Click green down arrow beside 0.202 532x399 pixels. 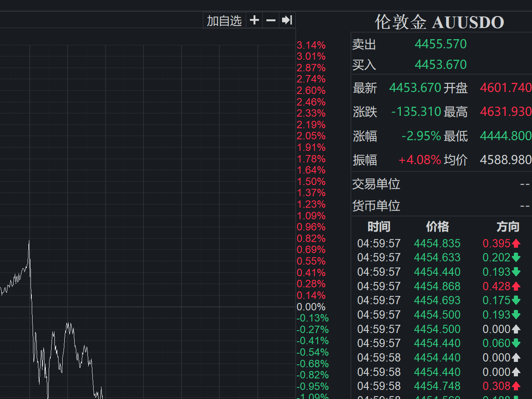[x=516, y=258]
